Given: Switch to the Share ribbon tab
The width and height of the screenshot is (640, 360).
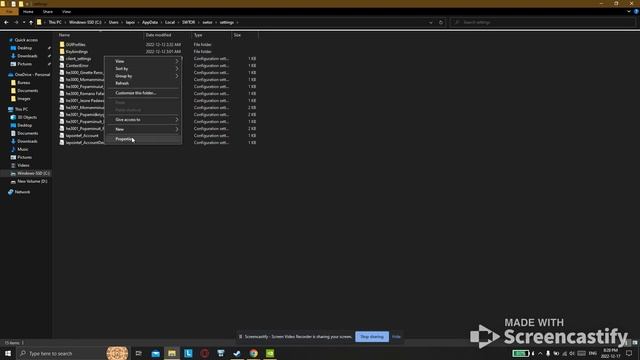Looking at the screenshot, I should [x=48, y=12].
